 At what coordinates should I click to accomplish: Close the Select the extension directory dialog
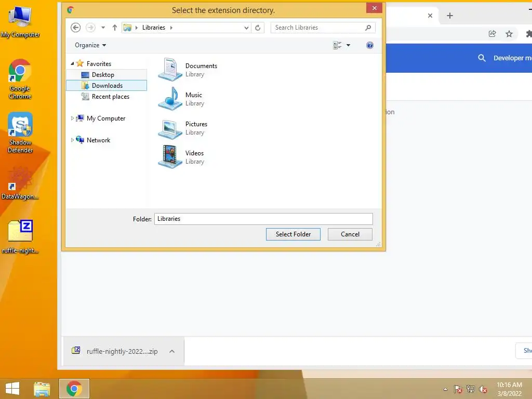(374, 8)
